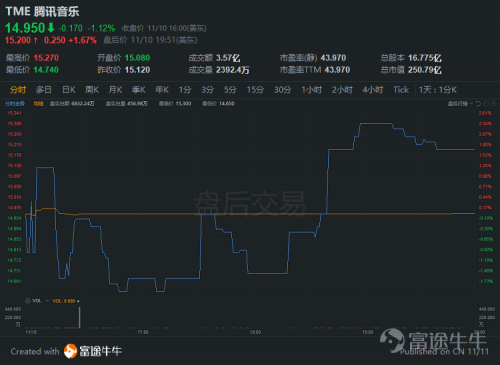Toggle the 分时走势 price line legend
The height and width of the screenshot is (365, 500).
coord(15,104)
